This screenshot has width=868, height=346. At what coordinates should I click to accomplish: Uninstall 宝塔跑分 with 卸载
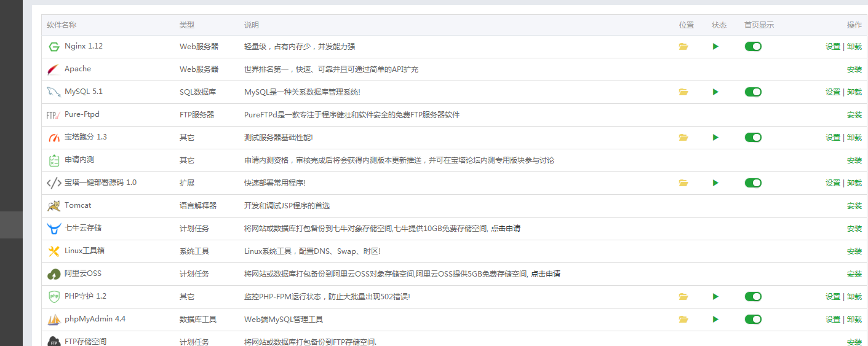click(854, 138)
